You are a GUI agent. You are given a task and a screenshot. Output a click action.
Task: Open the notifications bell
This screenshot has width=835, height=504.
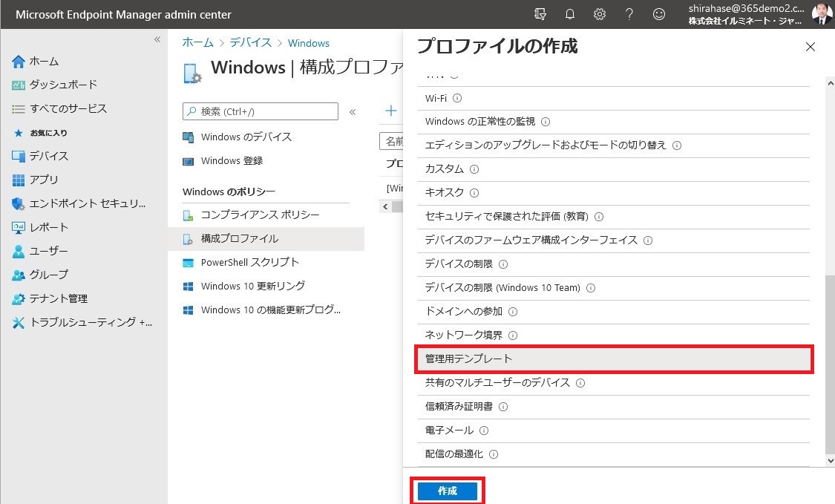pos(570,14)
